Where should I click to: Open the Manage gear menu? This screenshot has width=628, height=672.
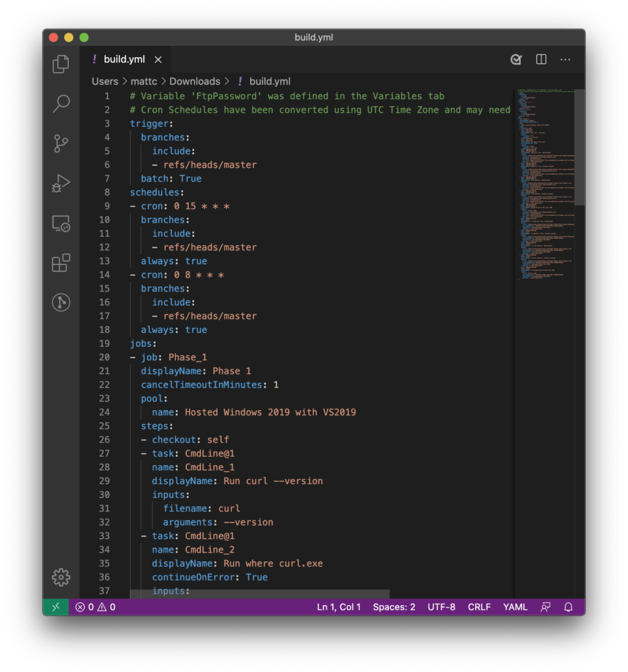coord(60,576)
